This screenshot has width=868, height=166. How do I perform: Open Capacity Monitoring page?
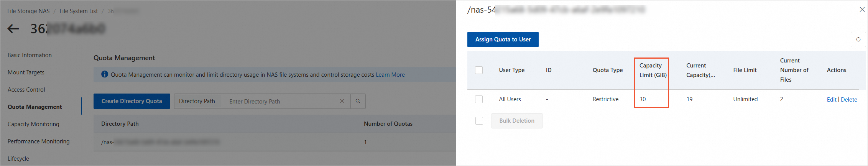click(x=33, y=124)
